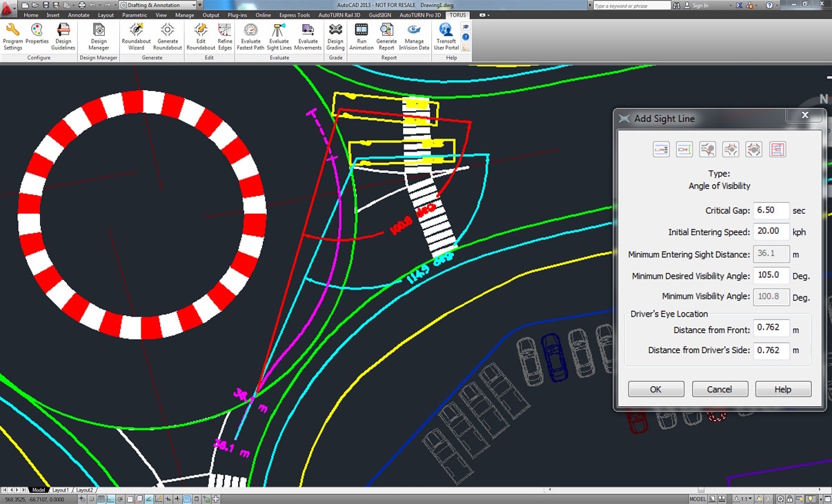
Task: Select first sight line type icon in dialog
Action: (661, 149)
